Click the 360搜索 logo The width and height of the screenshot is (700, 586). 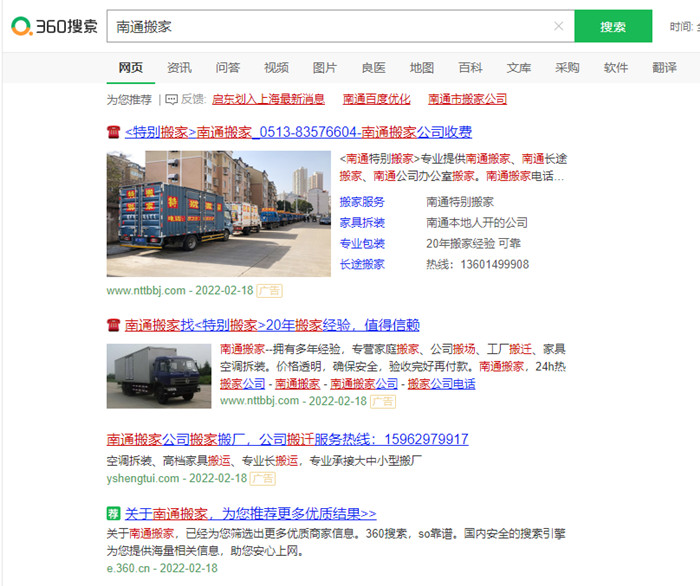[54, 26]
